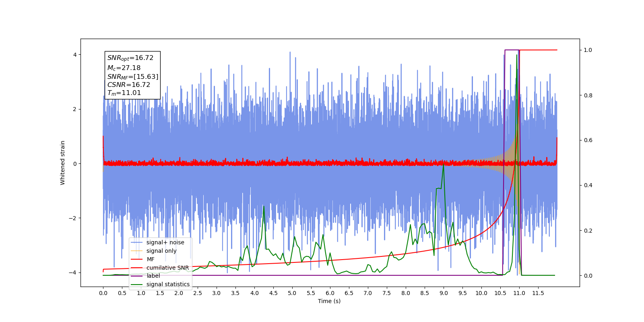Click the x-axis tick label 0.0
This screenshot has width=644, height=322.
103,293
